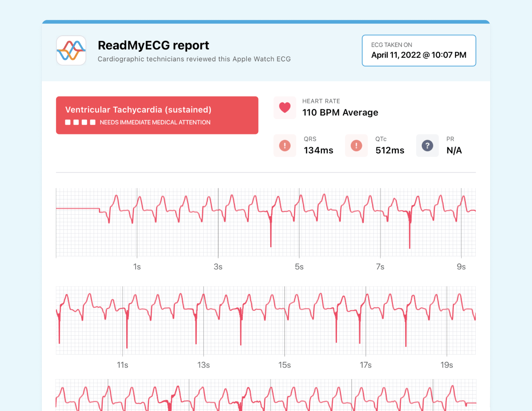Click the ReadMyECG app logo icon

pyautogui.click(x=71, y=50)
